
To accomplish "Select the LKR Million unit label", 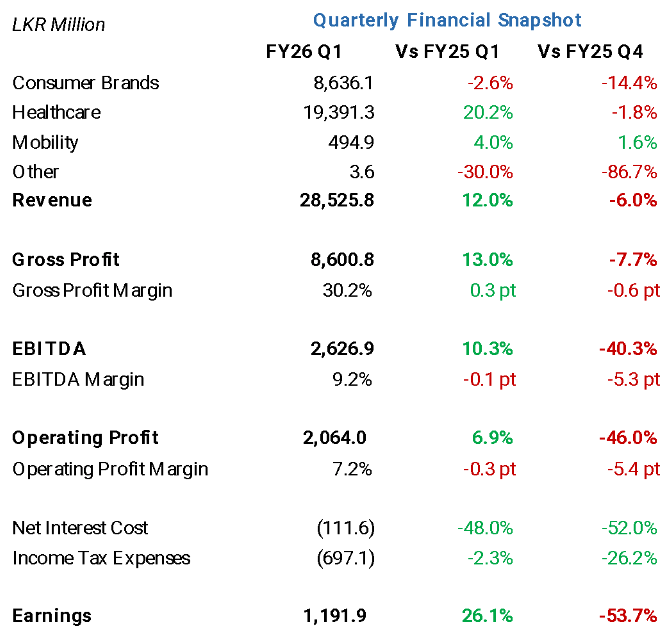I will [59, 24].
